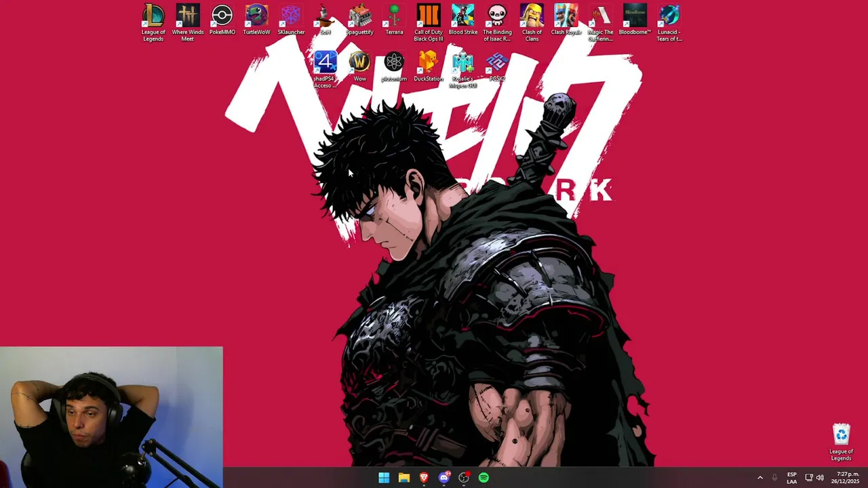Open Discord from the taskbar

[x=444, y=478]
